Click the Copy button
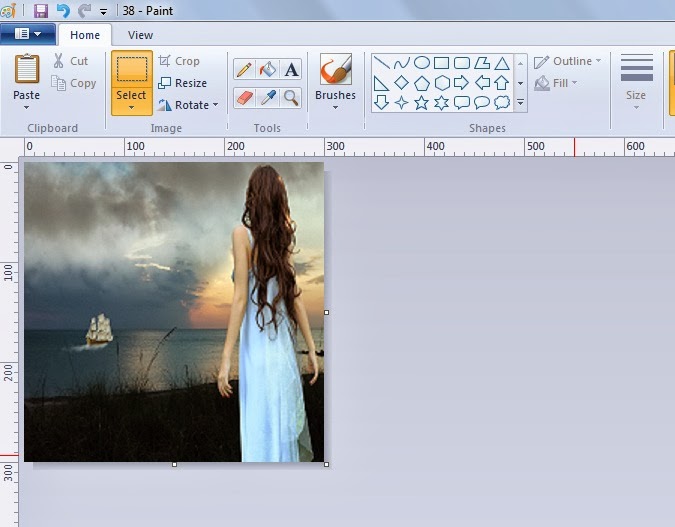675x527 pixels. 73,83
